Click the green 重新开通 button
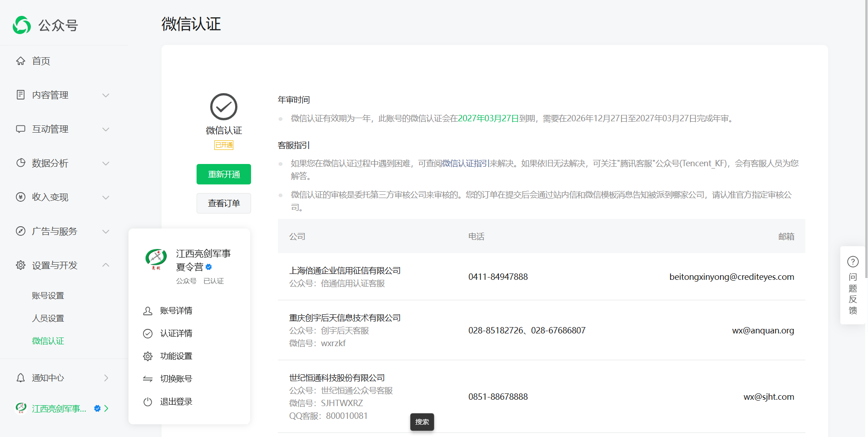Viewport: 868px width, 437px height. coord(224,174)
